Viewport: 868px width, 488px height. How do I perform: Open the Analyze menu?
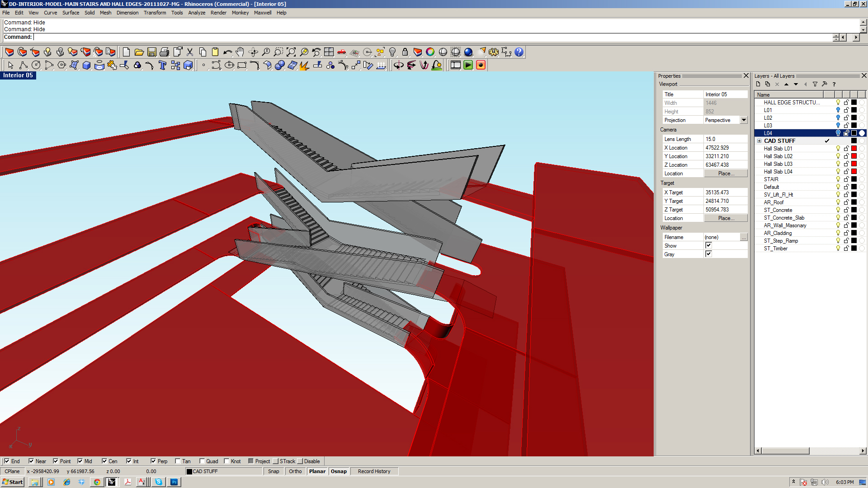197,13
